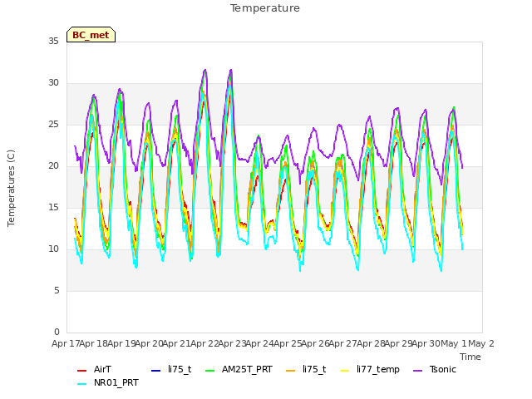The height and width of the screenshot is (399, 532).
Task: Click the 0 y-axis tick label
Action: tap(57, 332)
